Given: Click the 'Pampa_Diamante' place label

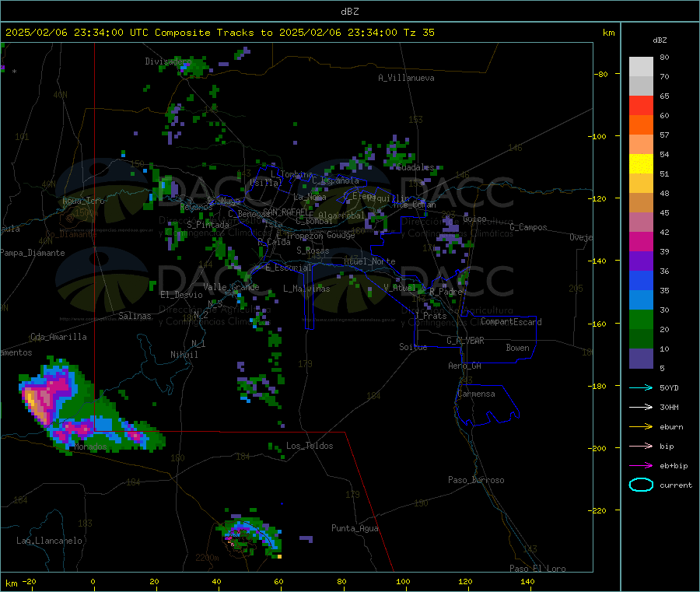Looking at the screenshot, I should [32, 253].
